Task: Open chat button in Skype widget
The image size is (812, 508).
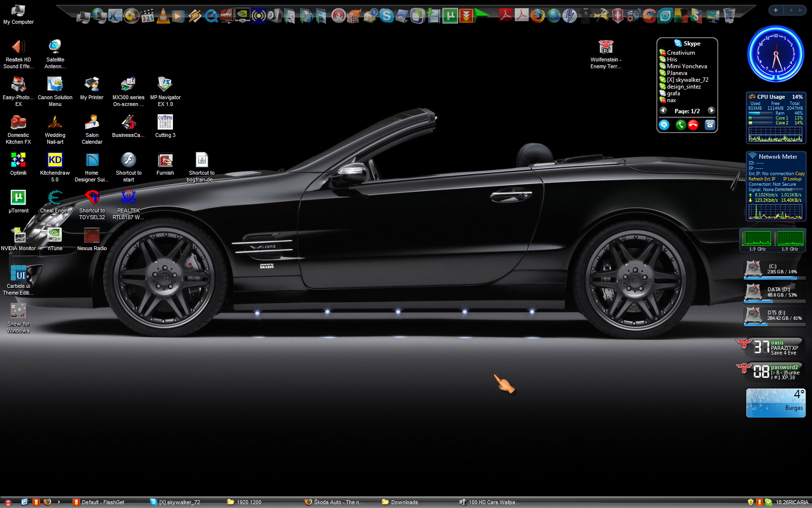Action: coord(664,125)
